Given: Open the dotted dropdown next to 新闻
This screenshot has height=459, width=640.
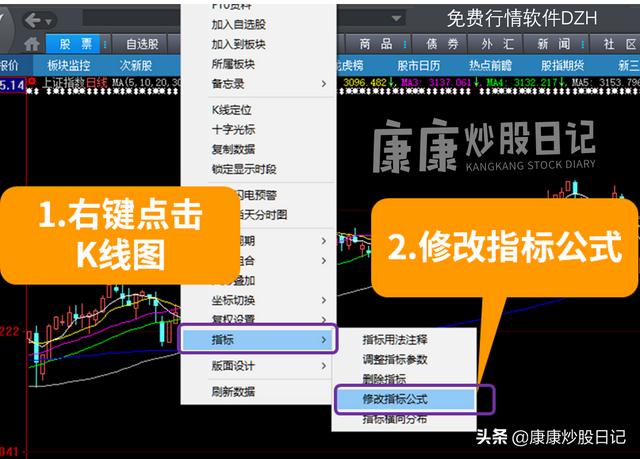Looking at the screenshot, I should coord(583,44).
